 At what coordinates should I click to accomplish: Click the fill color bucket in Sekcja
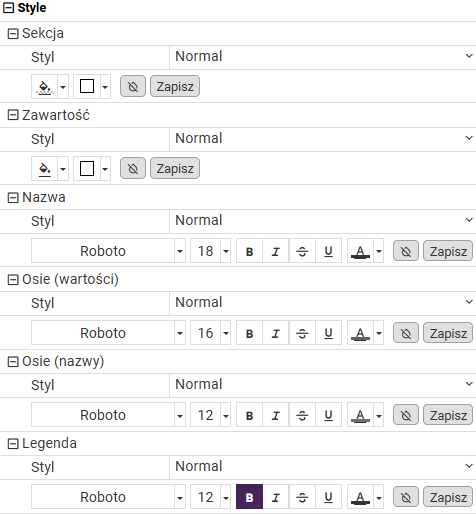(x=45, y=87)
